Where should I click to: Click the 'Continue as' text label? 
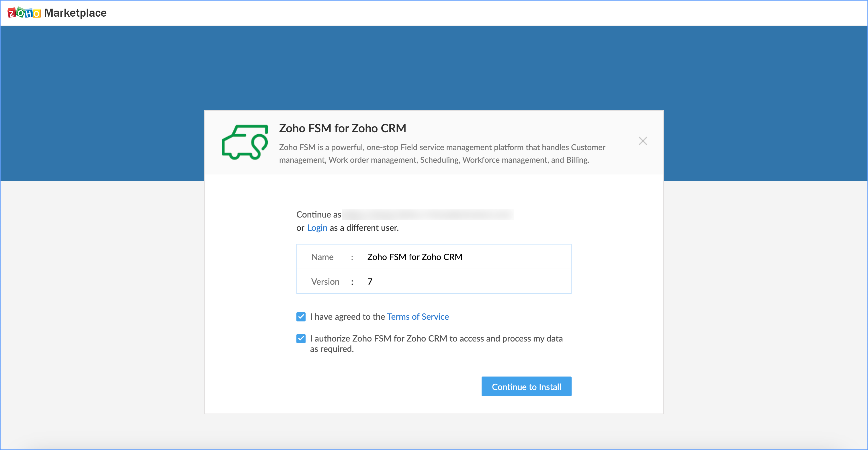pos(318,215)
